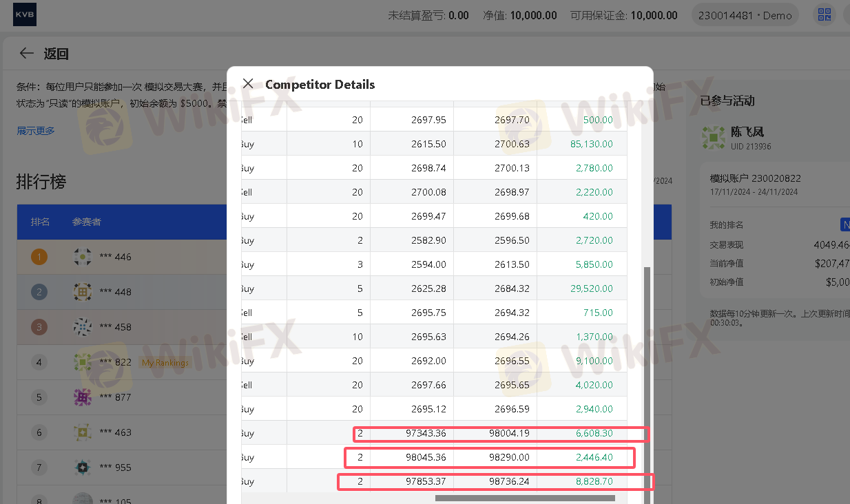Viewport: 850px width, 504px height.
Task: Open the QR code icon
Action: tap(822, 15)
